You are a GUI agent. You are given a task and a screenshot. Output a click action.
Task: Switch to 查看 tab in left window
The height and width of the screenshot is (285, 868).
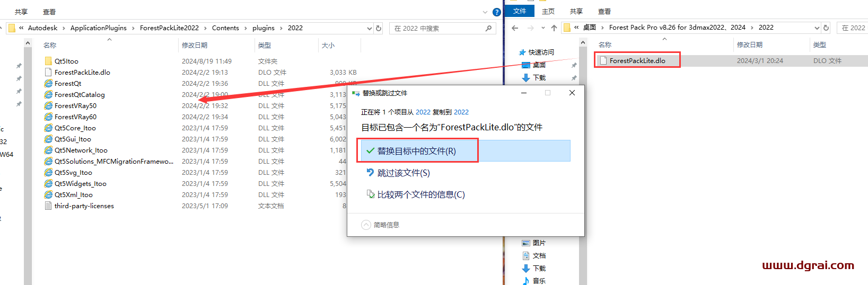coord(49,12)
